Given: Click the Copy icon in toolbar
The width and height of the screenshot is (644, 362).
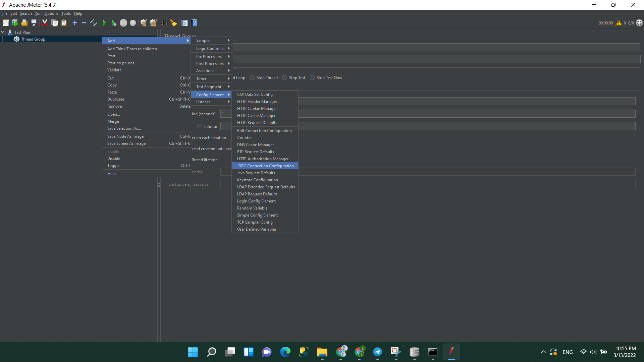Looking at the screenshot, I should (x=54, y=23).
